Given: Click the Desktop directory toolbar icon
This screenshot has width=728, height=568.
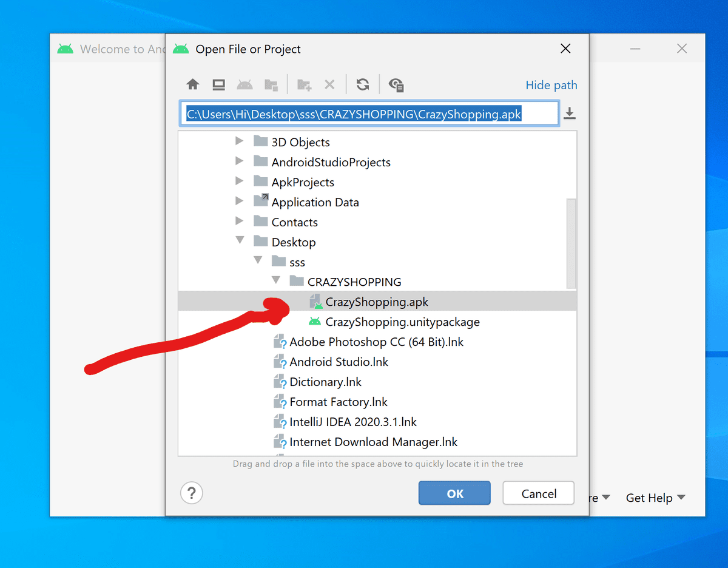Looking at the screenshot, I should 218,85.
